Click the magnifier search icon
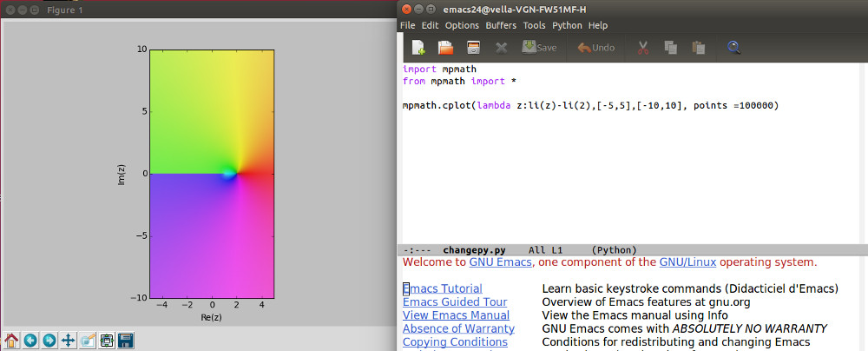 [x=734, y=48]
